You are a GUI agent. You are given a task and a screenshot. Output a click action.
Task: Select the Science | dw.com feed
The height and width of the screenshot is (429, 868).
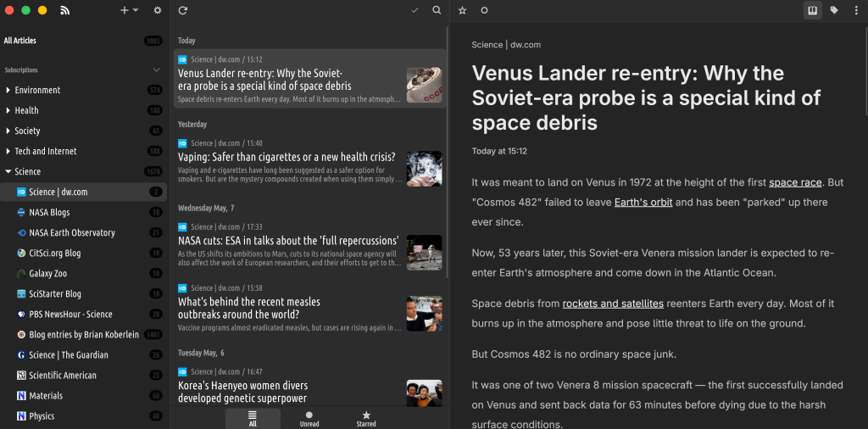(x=83, y=192)
